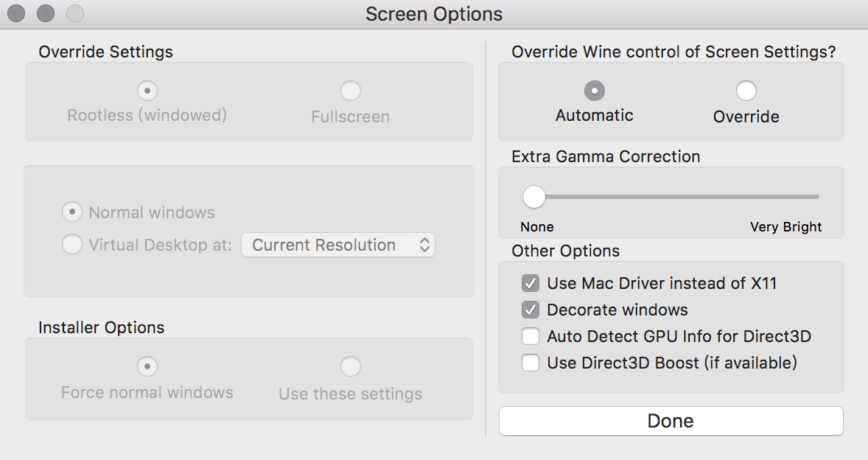Select the Override radio button
The height and width of the screenshot is (460, 868).
click(746, 91)
